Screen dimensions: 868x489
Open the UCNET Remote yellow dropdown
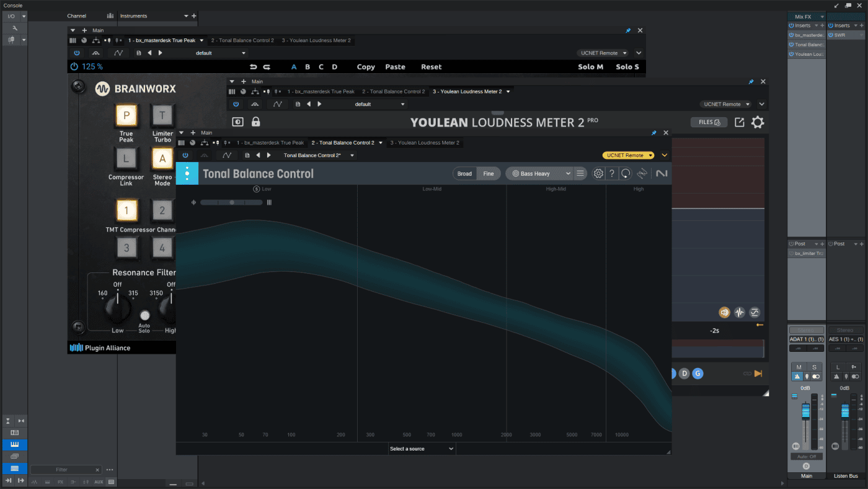click(x=629, y=155)
